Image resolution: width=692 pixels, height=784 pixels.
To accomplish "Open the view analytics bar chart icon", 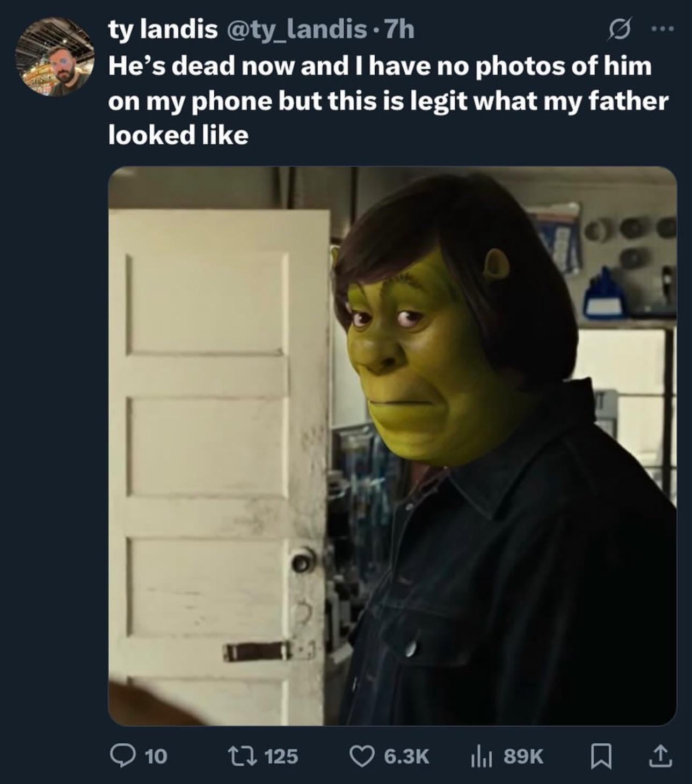I will point(482,756).
